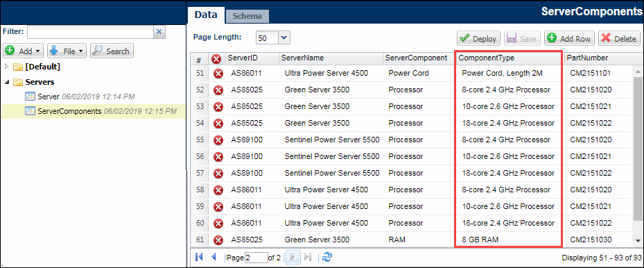The height and width of the screenshot is (268, 644).
Task: Click row 55 'Sentinel Power Server 5500' cell
Action: tap(332, 140)
